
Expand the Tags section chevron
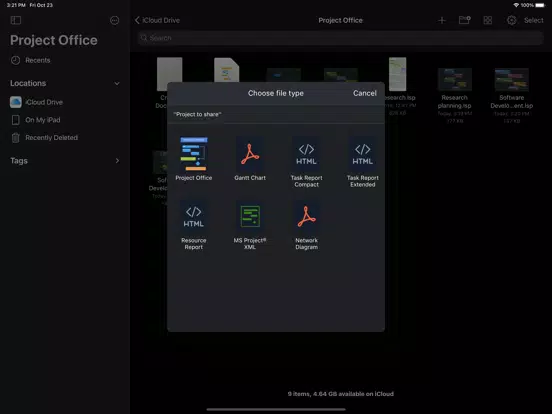coord(117,161)
